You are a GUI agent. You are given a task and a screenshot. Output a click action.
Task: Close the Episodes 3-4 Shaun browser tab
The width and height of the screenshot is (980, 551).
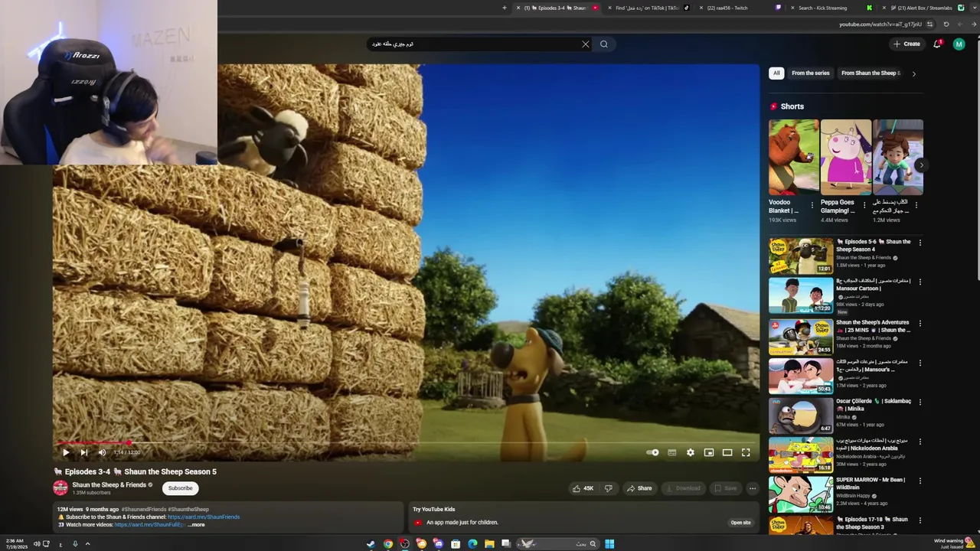tap(518, 8)
